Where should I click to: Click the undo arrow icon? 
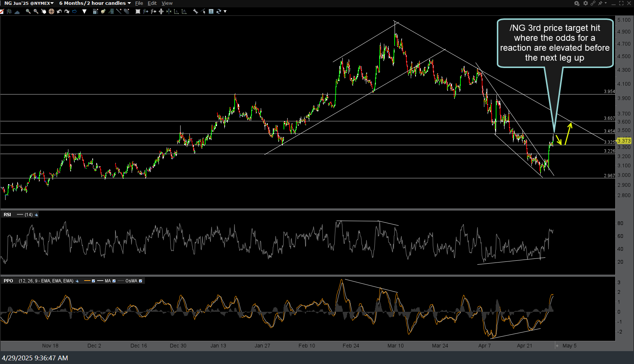[x=59, y=11]
